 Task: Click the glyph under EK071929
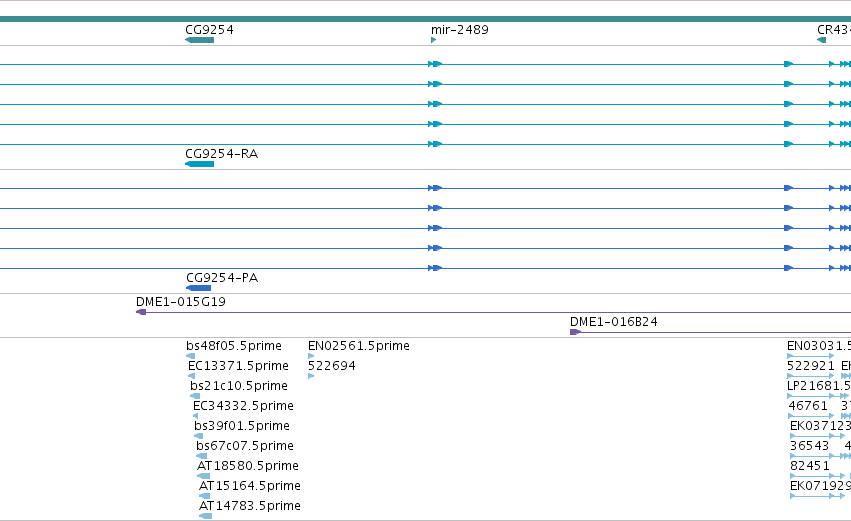817,496
